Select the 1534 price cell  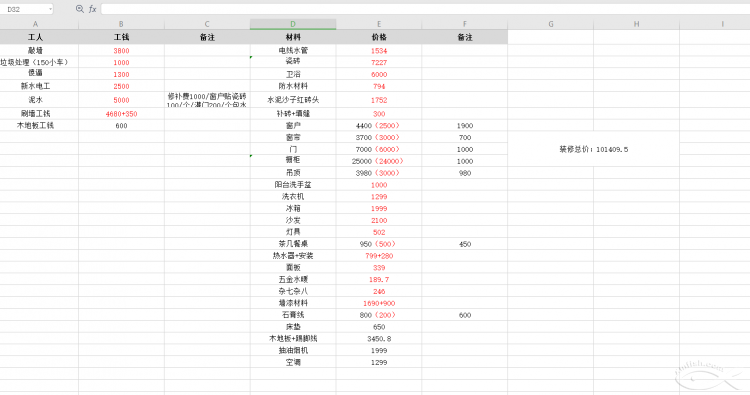click(379, 51)
